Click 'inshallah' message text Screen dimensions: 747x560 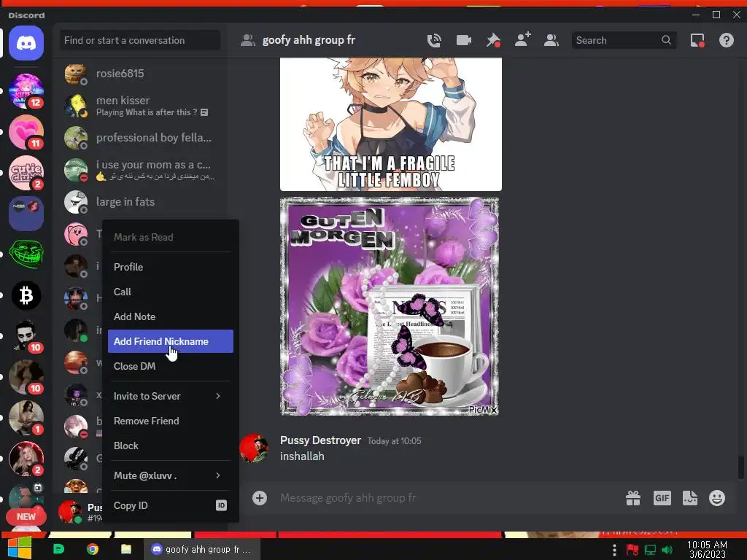click(302, 456)
